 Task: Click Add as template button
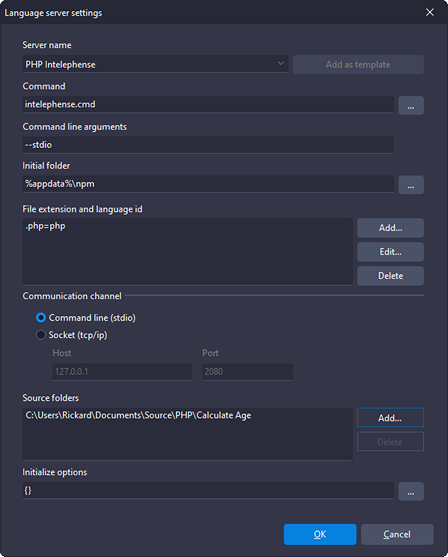click(358, 65)
